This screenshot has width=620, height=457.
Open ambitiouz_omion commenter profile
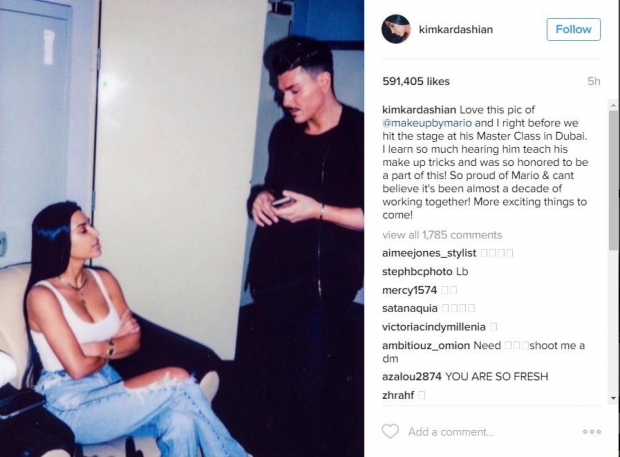[426, 346]
